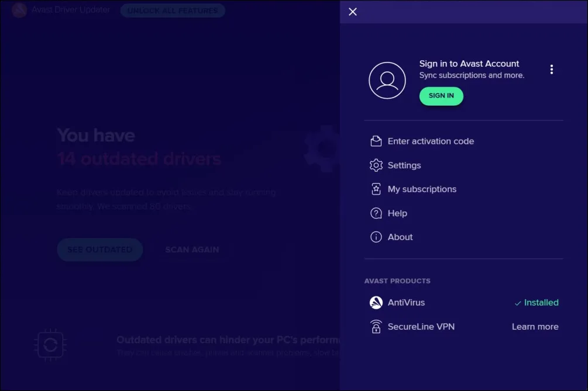Click the Avast AntiVirus product icon
Screen dimensions: 588x391
point(376,303)
